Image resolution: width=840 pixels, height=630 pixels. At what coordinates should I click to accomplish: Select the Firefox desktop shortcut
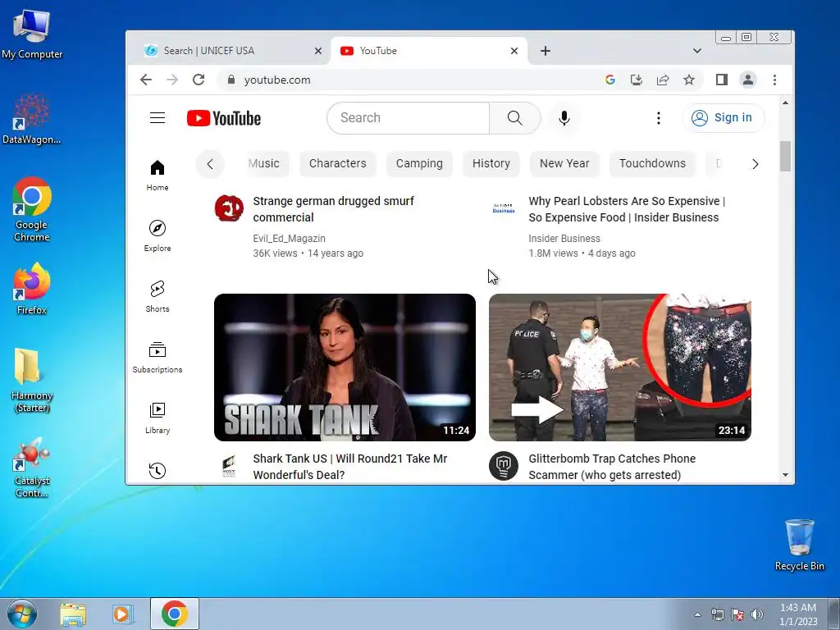32,289
